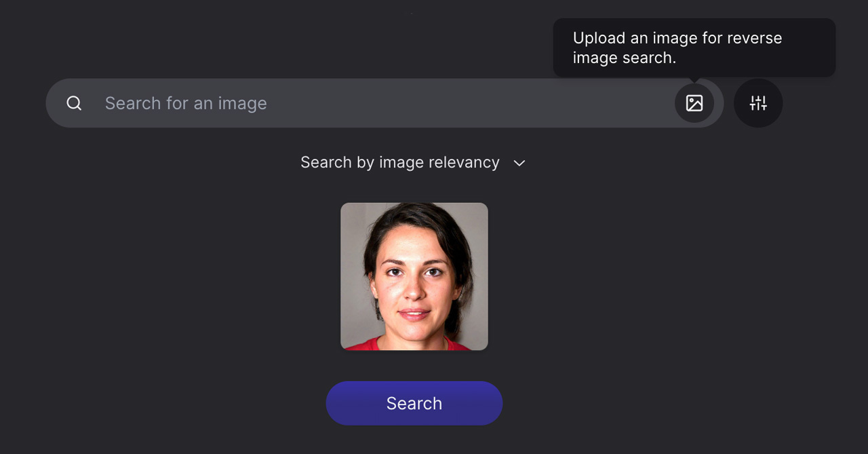Expand the Search by image relevancy dropdown
Screen dimensions: 868x454
519,163
